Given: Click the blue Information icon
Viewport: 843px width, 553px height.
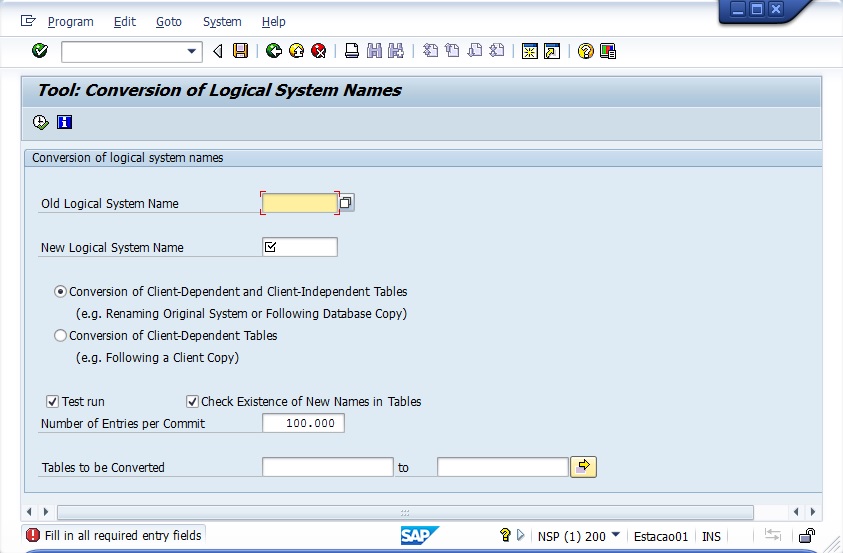Looking at the screenshot, I should (65, 123).
